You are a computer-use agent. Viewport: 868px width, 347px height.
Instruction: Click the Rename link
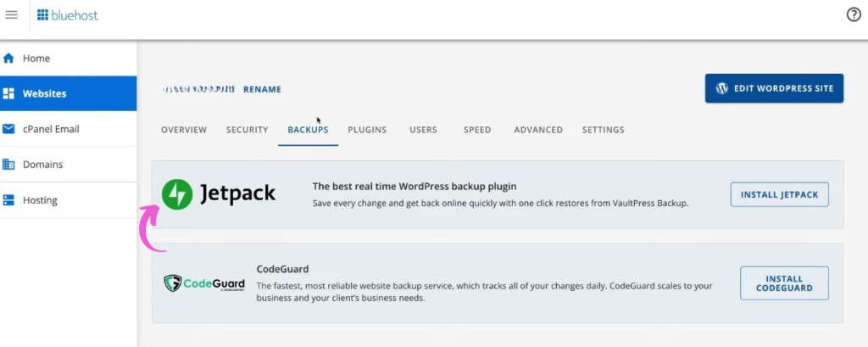pyautogui.click(x=263, y=89)
